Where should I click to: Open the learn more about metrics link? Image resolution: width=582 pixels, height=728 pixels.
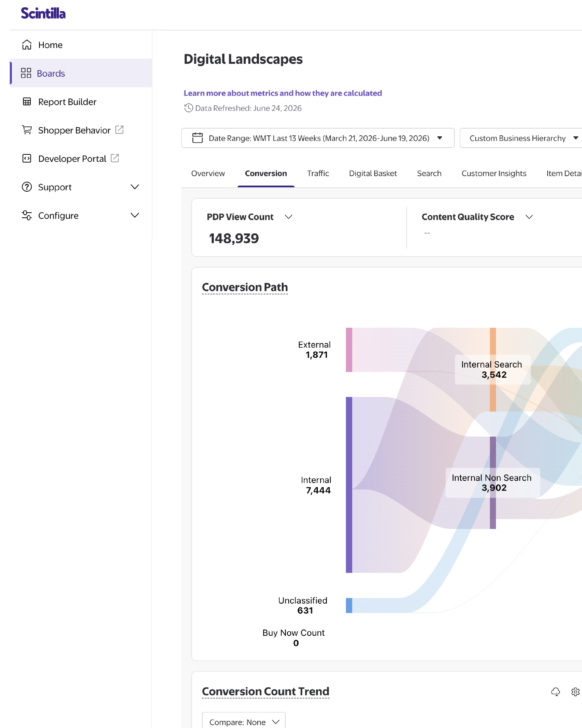(283, 93)
